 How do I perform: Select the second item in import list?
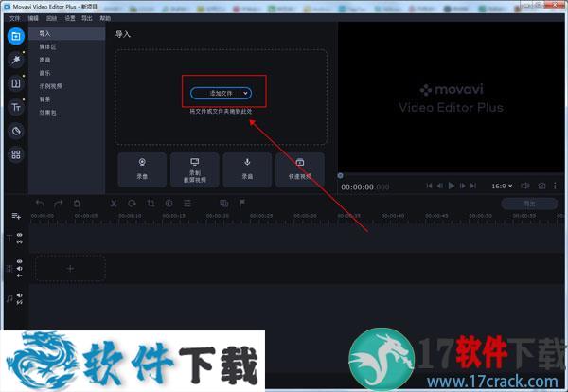(x=67, y=46)
